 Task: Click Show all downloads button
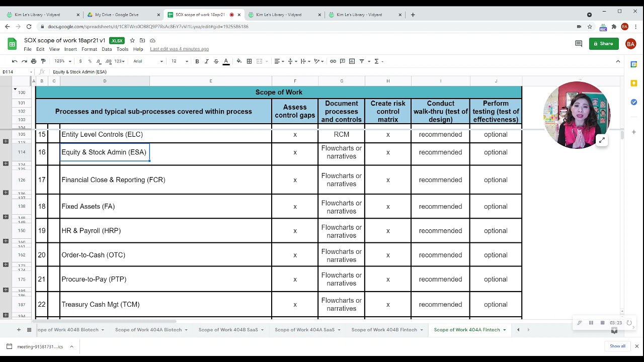617,346
